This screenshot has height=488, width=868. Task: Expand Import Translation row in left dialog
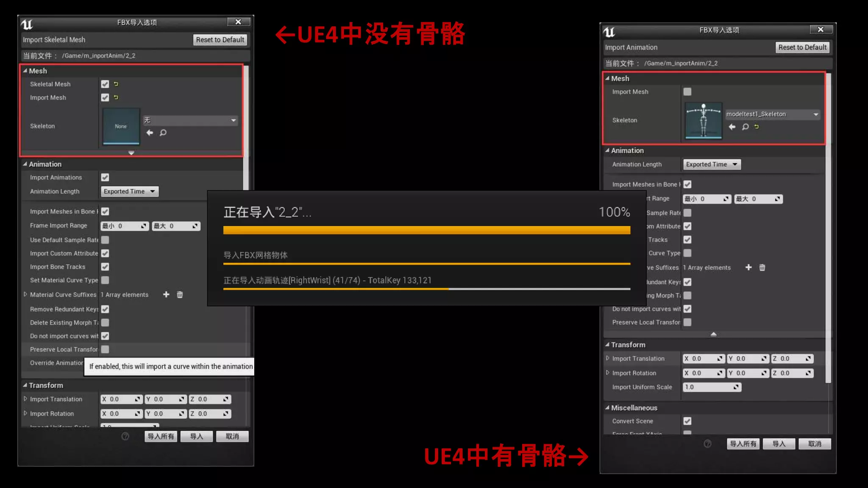25,399
